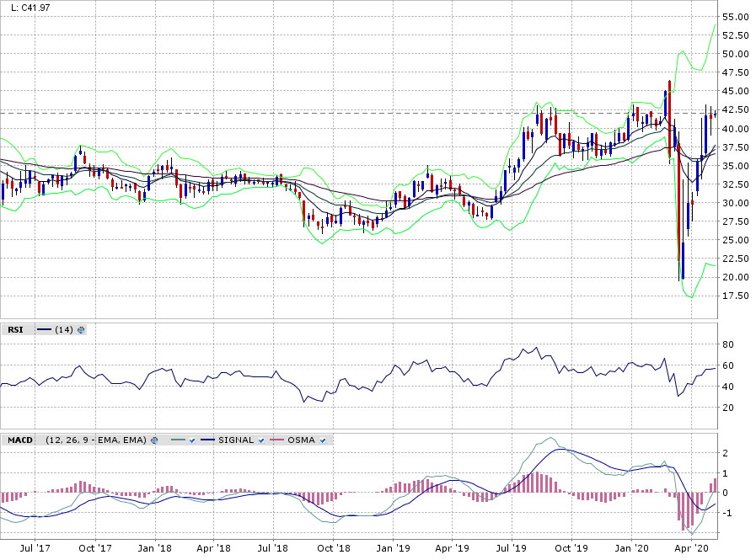Click the MACD teal line color swatch
756x560 pixels.
point(176,440)
